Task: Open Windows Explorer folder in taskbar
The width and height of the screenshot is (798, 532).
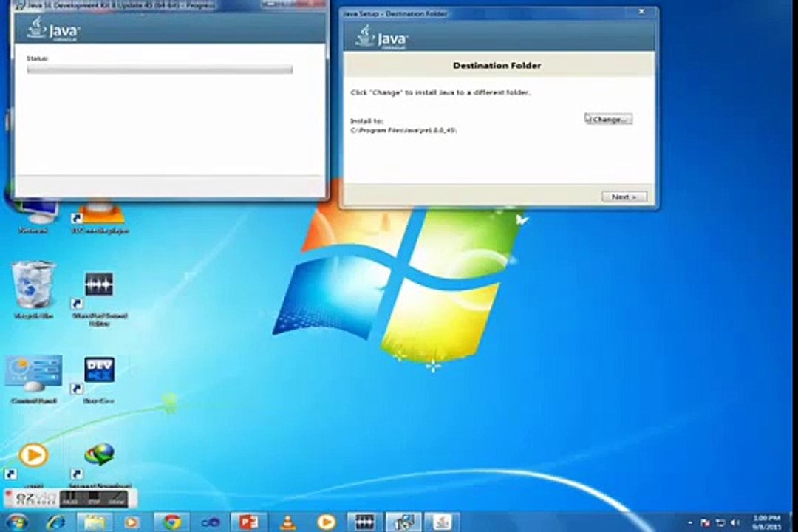Action: 95,522
